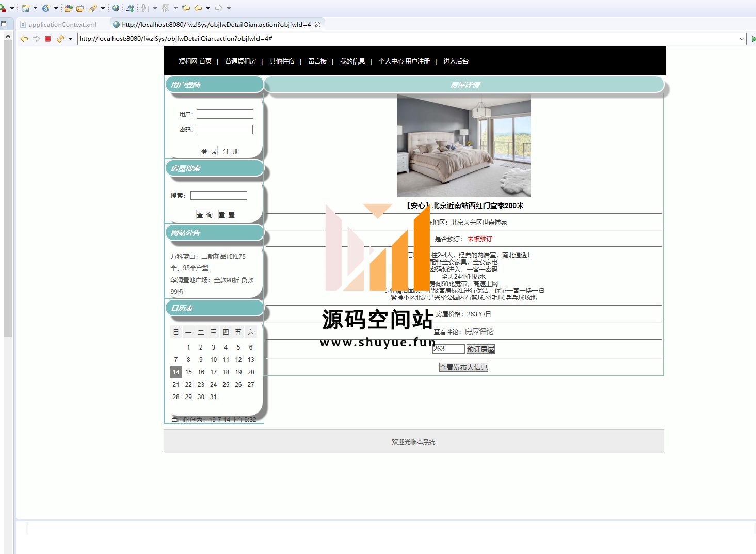Viewport: 756px width, 554px height.
Task: Click the Eclipse toolbar Back arrow
Action: tap(198, 8)
